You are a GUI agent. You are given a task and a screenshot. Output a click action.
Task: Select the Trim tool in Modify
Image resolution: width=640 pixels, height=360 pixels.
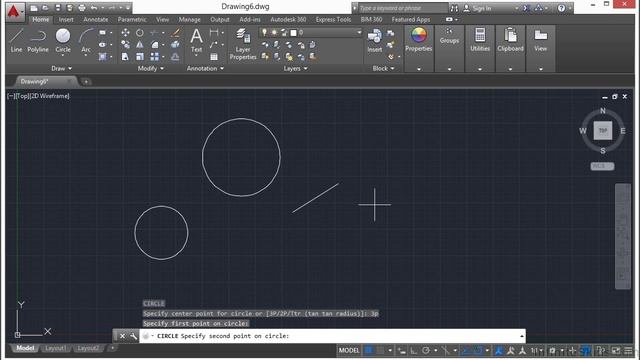pos(154,32)
